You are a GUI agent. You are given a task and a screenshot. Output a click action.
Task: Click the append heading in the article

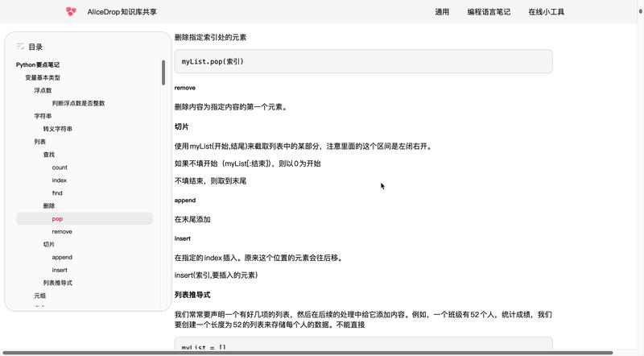[185, 201]
